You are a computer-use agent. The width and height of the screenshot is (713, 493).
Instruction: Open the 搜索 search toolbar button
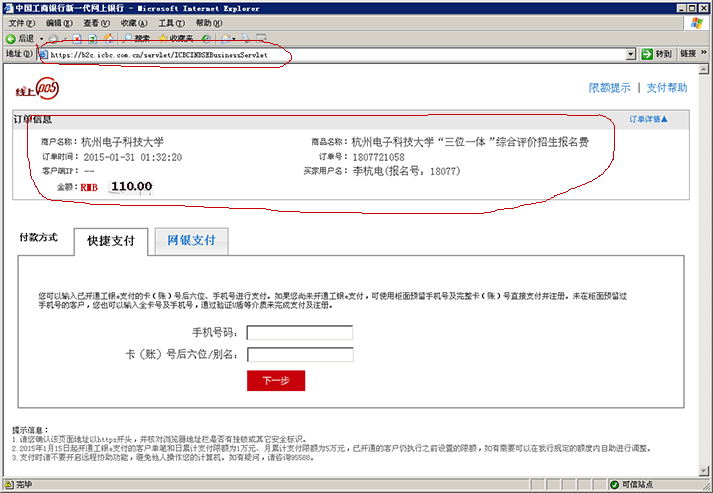click(136, 39)
